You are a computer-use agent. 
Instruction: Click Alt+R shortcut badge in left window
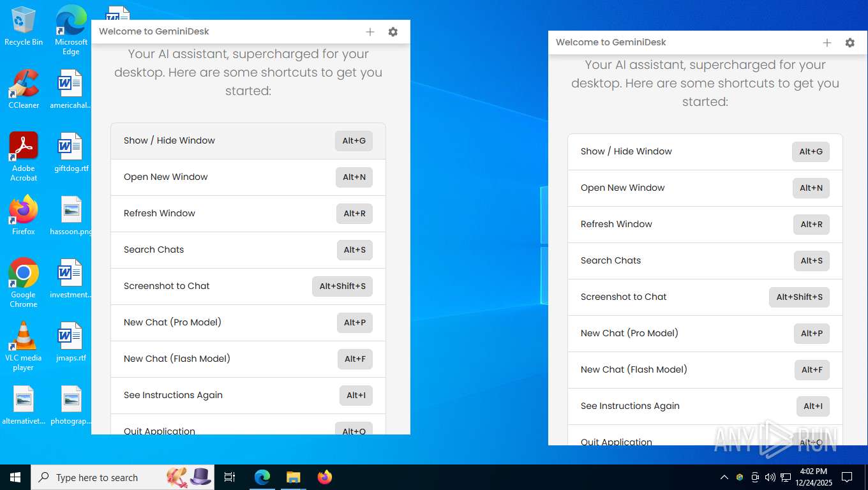[x=354, y=214]
